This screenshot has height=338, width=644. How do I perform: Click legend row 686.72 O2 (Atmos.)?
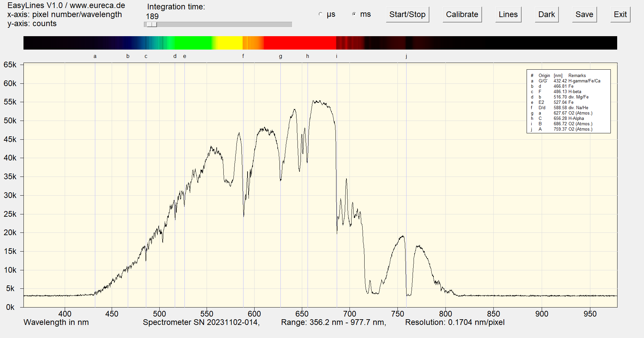point(561,124)
